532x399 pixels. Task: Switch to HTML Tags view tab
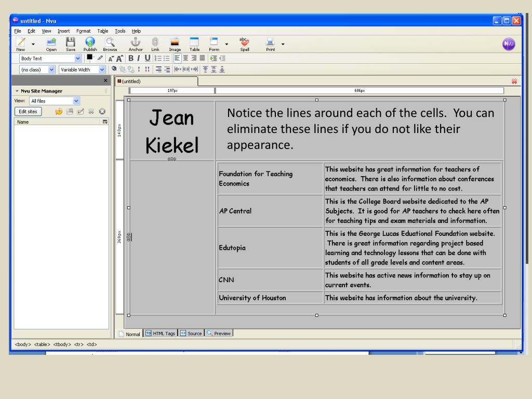pyautogui.click(x=161, y=334)
